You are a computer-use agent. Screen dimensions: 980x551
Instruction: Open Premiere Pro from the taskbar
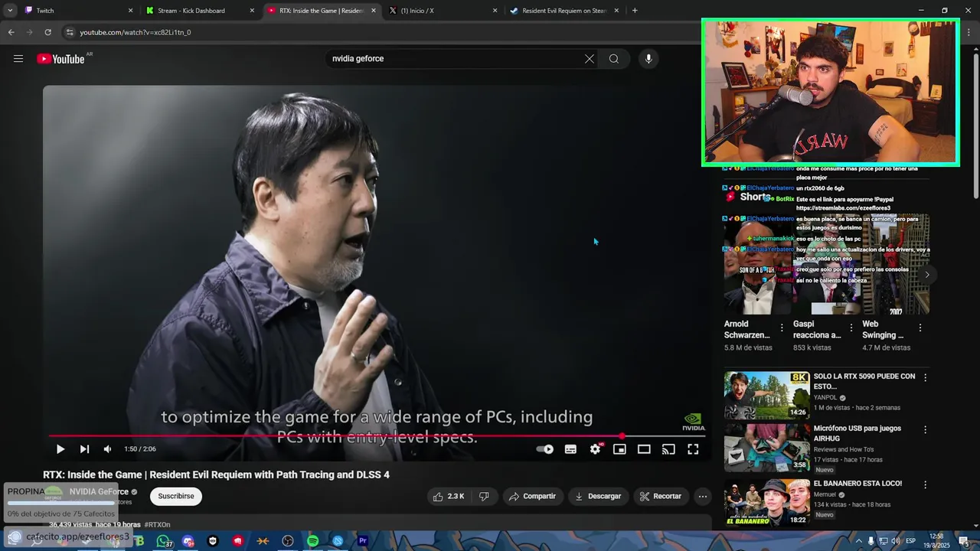pyautogui.click(x=363, y=541)
